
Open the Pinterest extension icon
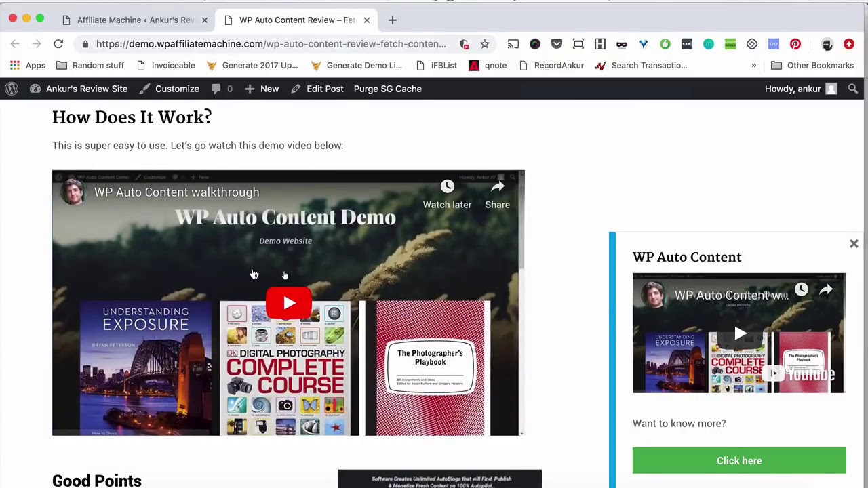(x=795, y=44)
